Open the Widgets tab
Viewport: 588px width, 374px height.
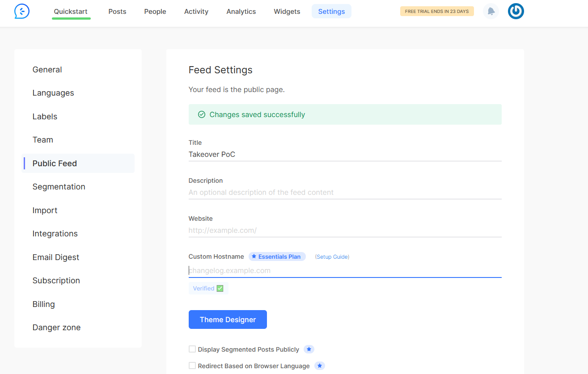[287, 12]
